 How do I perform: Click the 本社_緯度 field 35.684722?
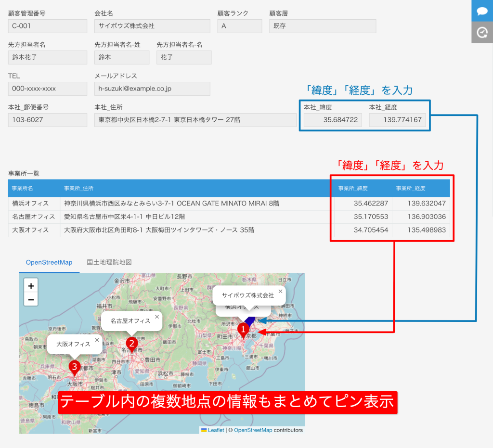pos(333,120)
